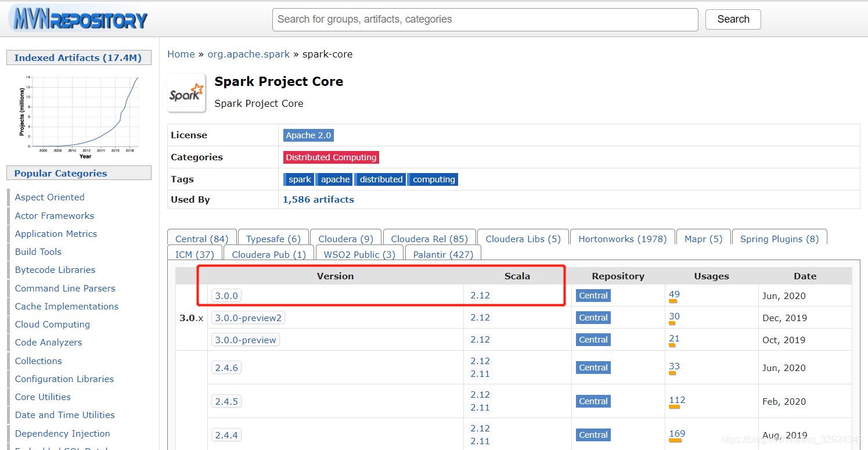The width and height of the screenshot is (868, 450).
Task: Open the 33 usages link
Action: [674, 366]
